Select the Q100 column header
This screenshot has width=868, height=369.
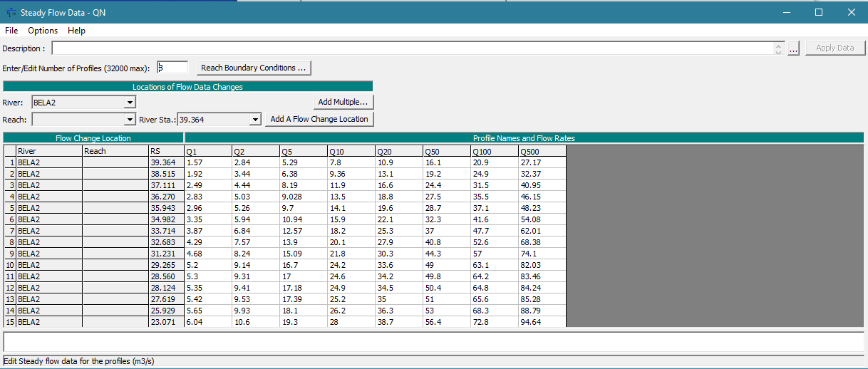coord(494,151)
